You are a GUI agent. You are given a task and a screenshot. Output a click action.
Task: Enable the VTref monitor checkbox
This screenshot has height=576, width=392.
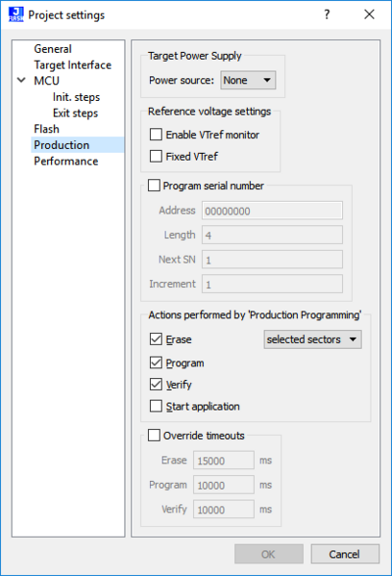pyautogui.click(x=156, y=135)
